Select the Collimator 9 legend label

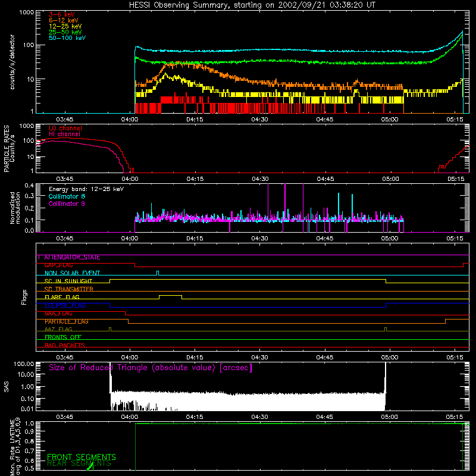coord(67,203)
